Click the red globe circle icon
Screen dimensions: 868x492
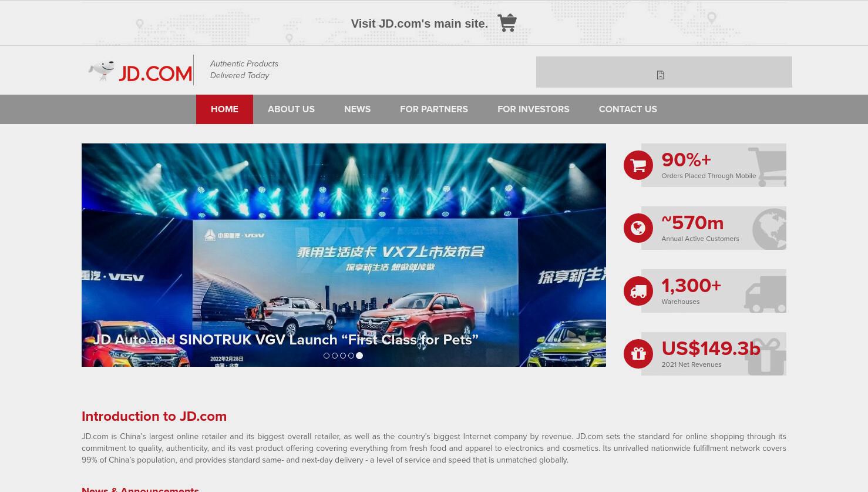pos(638,228)
